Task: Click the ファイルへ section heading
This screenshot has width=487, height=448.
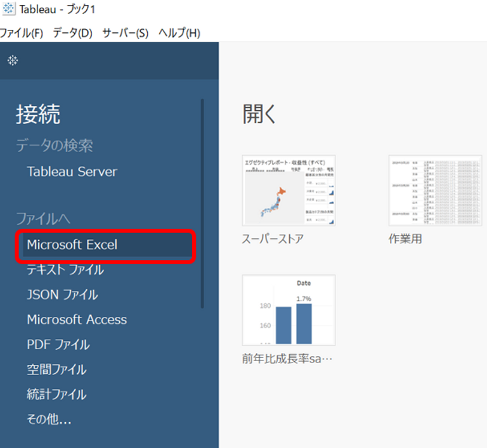Action: tap(43, 219)
